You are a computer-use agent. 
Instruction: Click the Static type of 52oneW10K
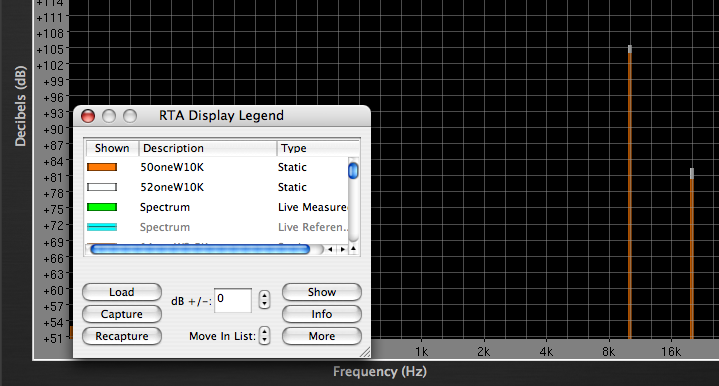click(x=292, y=187)
